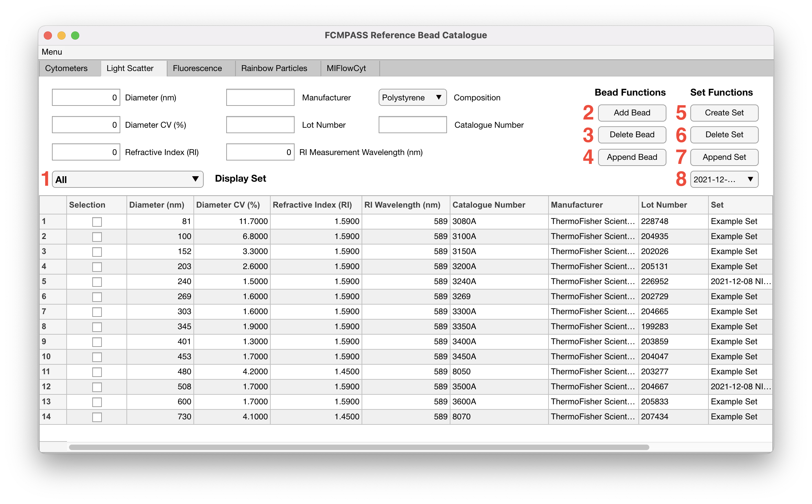812x504 pixels.
Task: Click the Create Set button
Action: [x=724, y=113]
